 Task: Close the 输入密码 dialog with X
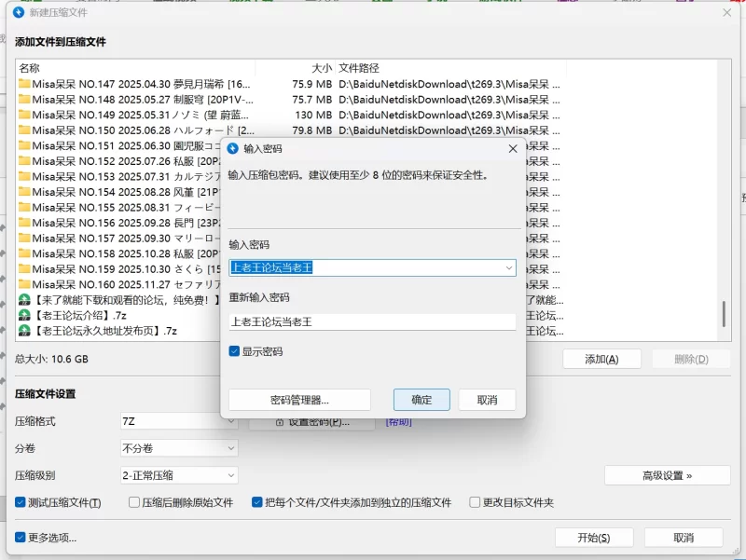click(513, 148)
